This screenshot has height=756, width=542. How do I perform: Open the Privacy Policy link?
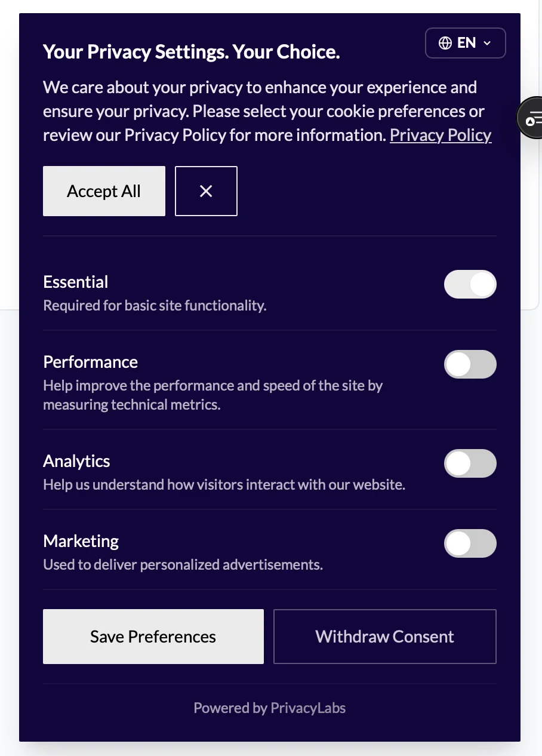point(441,135)
